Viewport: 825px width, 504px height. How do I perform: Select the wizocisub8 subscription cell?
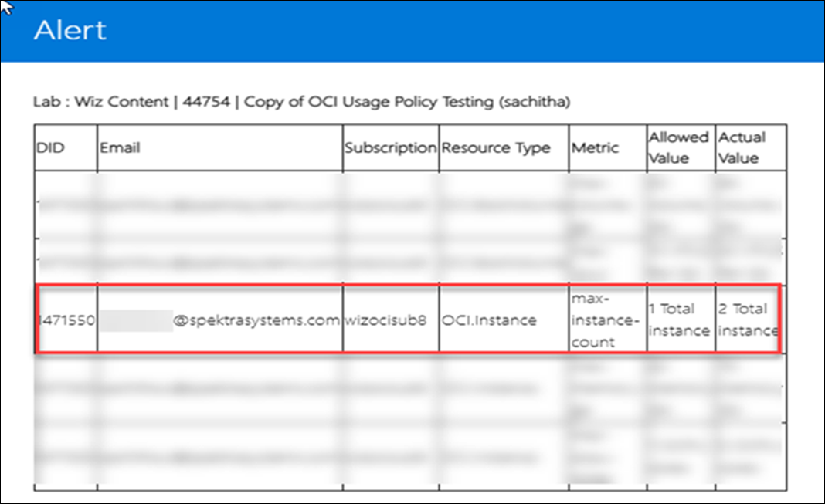tap(391, 320)
